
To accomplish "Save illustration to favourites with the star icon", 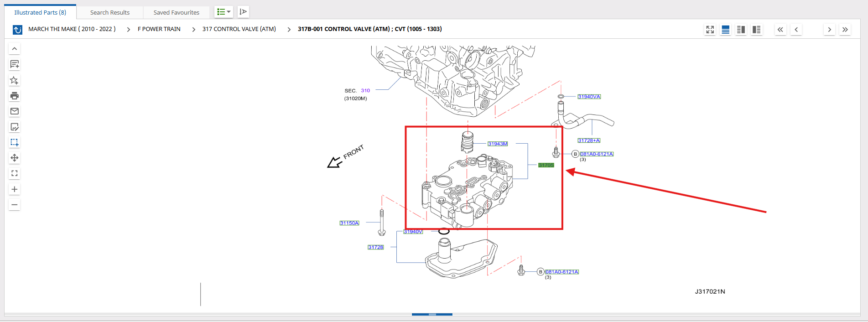I will point(15,80).
